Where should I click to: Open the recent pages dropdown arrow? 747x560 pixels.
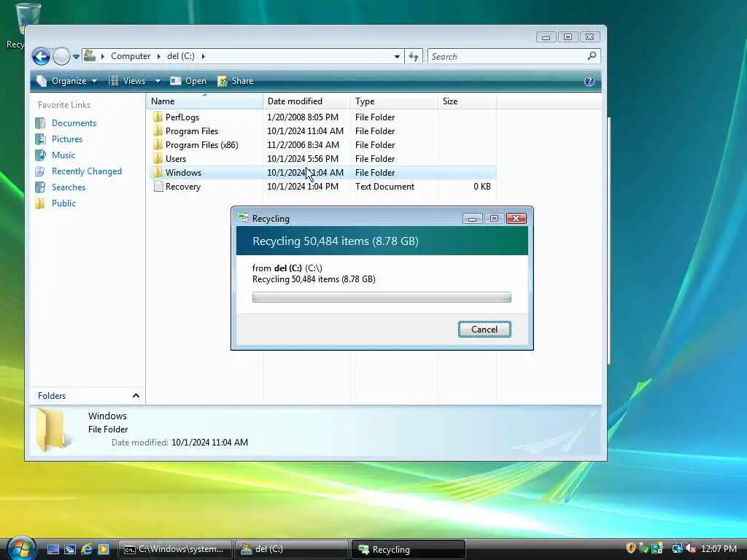tap(76, 57)
